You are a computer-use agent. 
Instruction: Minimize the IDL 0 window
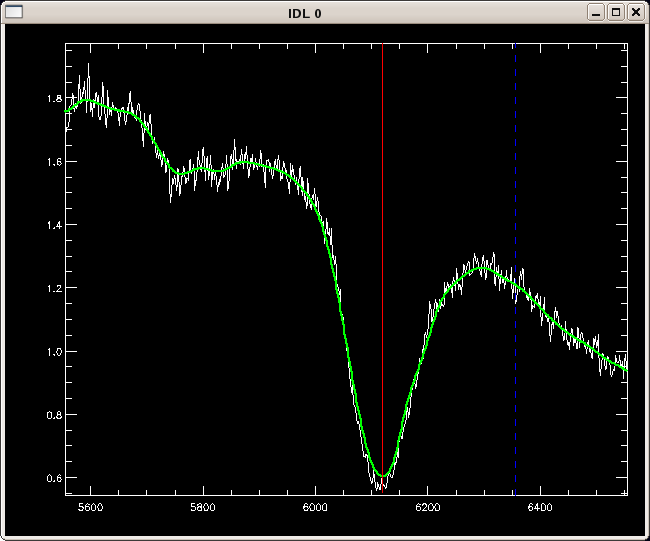point(596,12)
